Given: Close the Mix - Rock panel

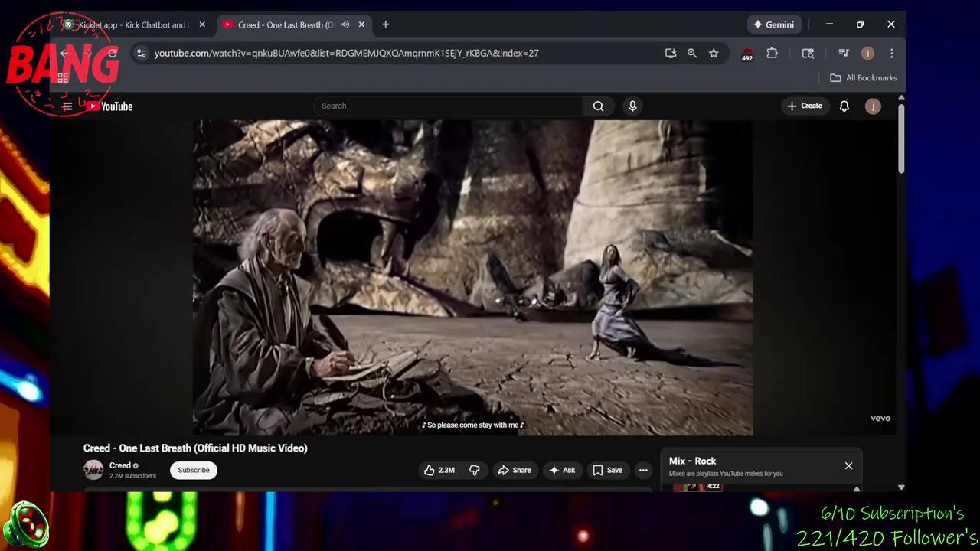Looking at the screenshot, I should coord(848,465).
